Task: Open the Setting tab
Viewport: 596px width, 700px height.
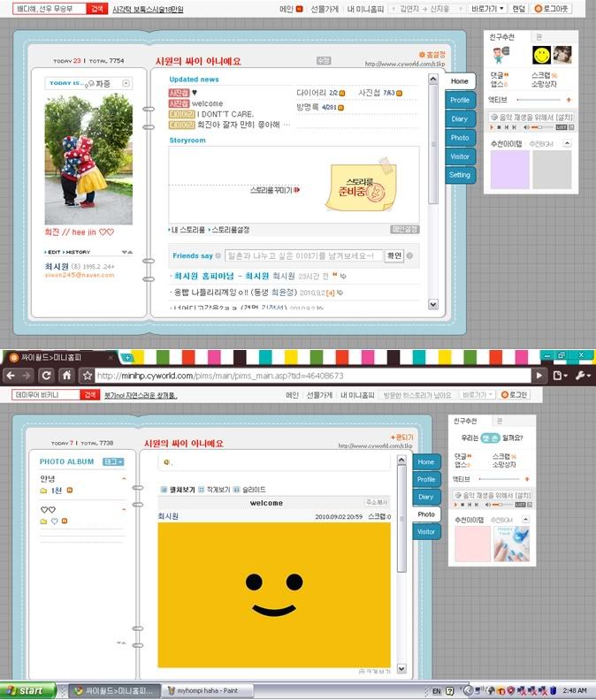Action: 460,175
